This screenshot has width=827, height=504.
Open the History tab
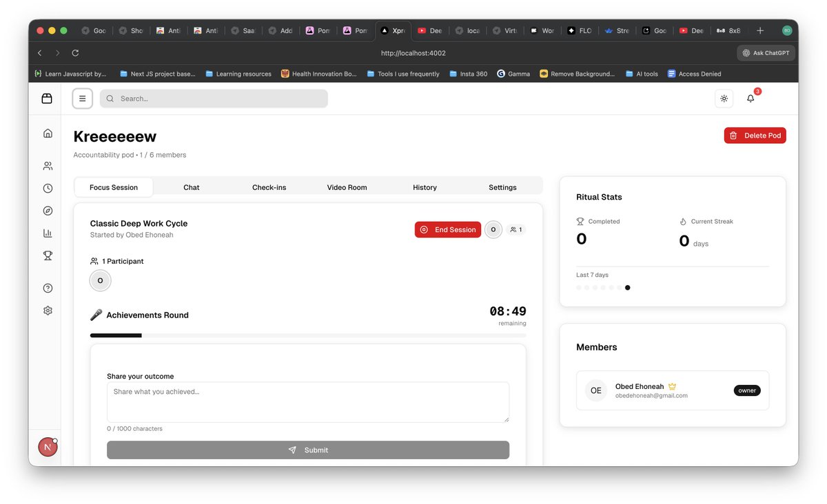(x=425, y=187)
